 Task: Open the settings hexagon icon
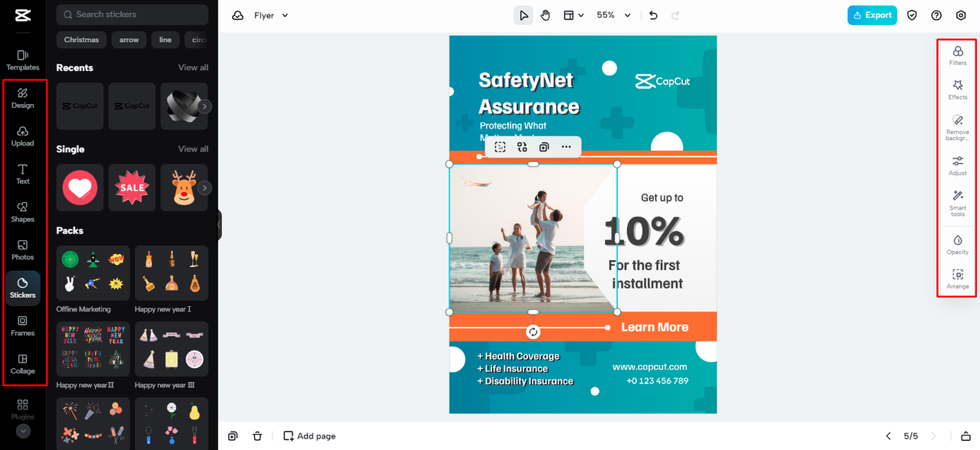click(962, 15)
